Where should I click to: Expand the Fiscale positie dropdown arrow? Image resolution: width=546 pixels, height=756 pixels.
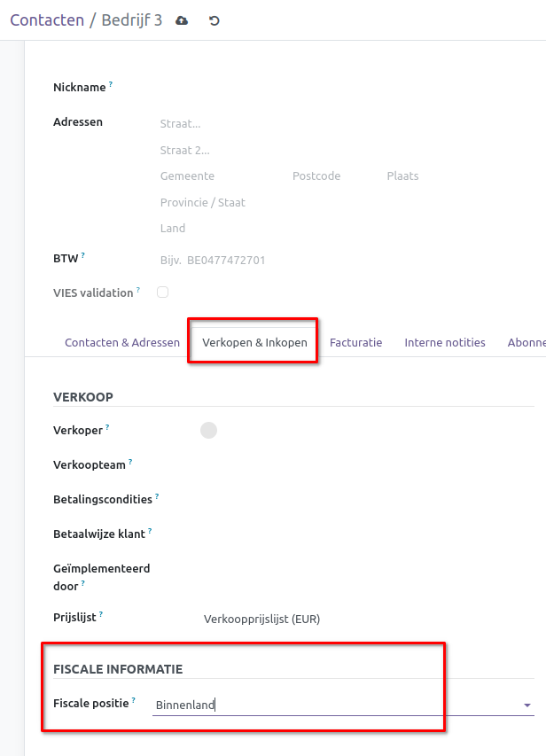click(527, 705)
